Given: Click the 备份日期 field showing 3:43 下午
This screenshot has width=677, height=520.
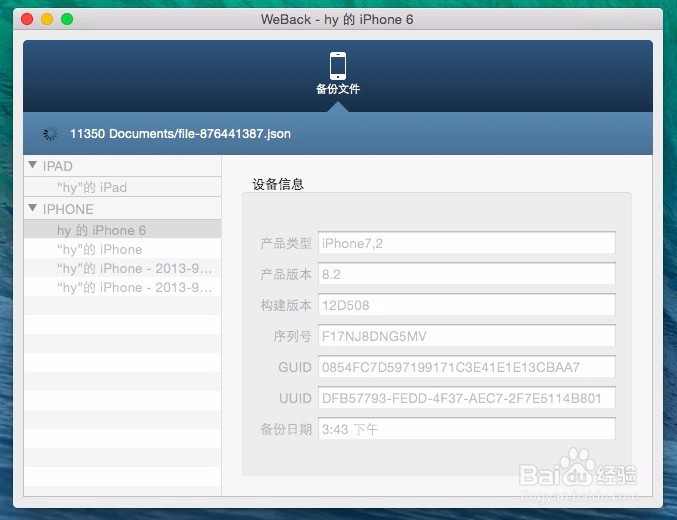Looking at the screenshot, I should point(467,429).
